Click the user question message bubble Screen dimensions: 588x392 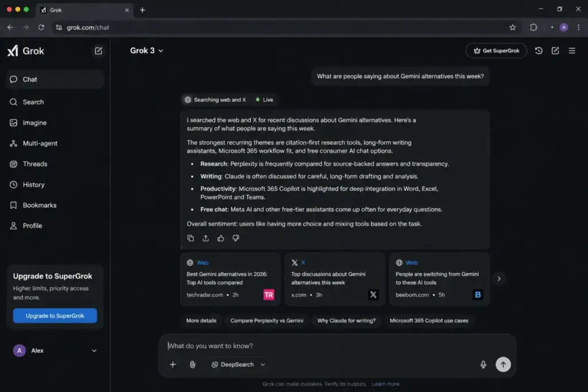[400, 76]
